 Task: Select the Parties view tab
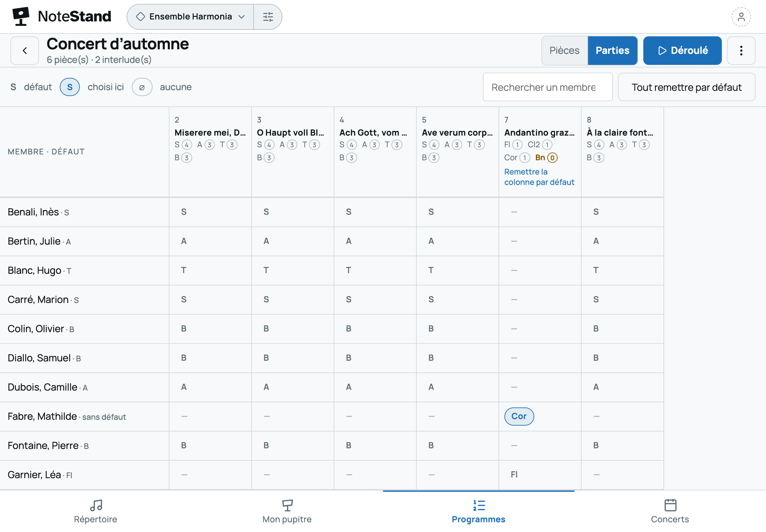click(x=612, y=51)
